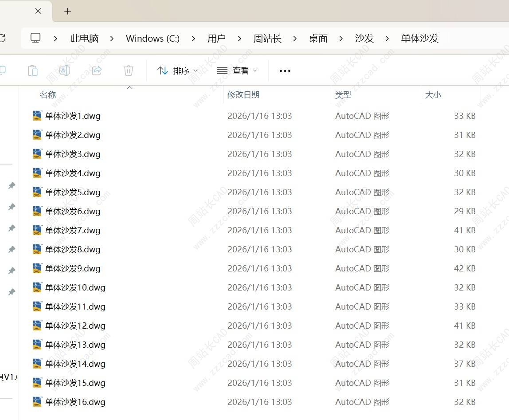This screenshot has width=509, height=420.
Task: Open the three-dot more options menu
Action: (x=285, y=71)
